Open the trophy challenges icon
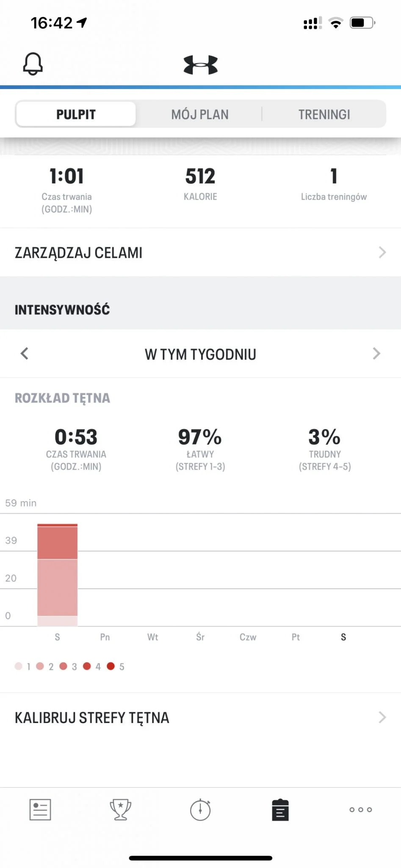 click(120, 810)
